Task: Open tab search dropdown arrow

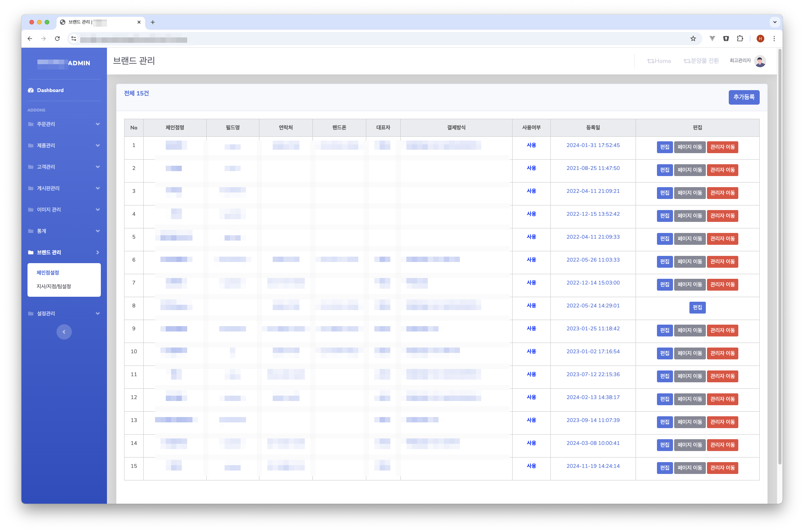Action: point(775,22)
